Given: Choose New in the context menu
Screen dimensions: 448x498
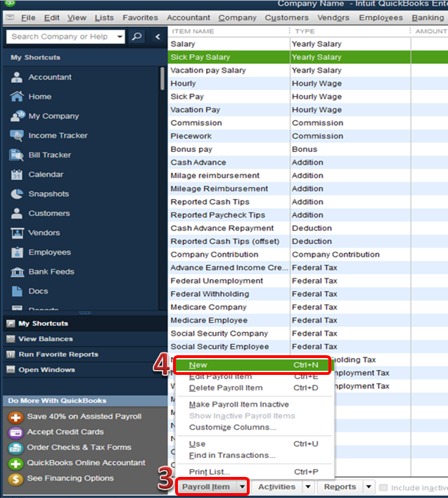Looking at the screenshot, I should [x=253, y=365].
